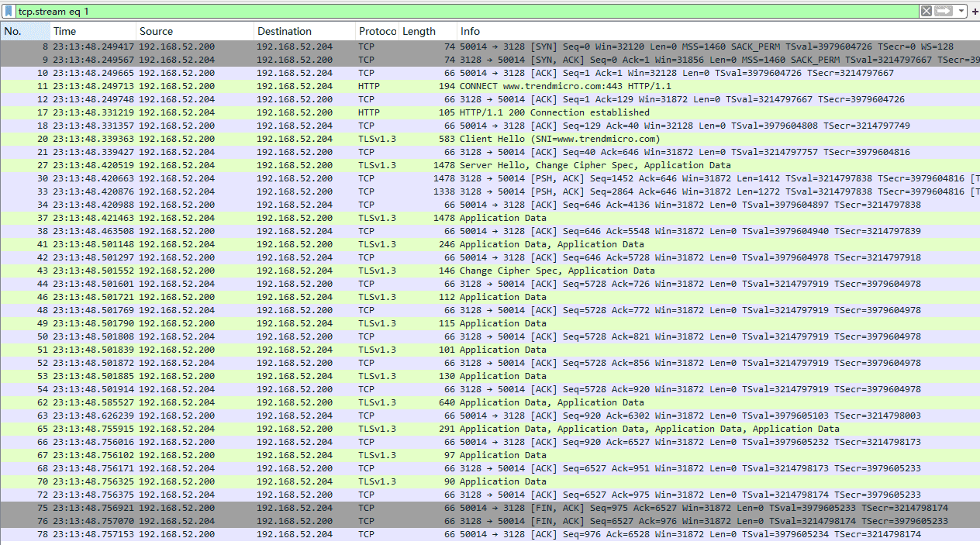Clear the display filter with X

926,11
